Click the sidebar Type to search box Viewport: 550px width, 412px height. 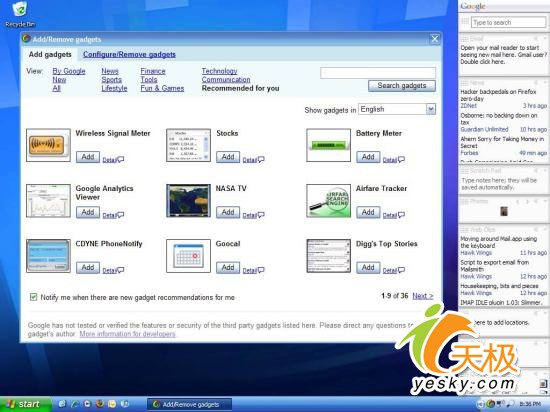[x=508, y=22]
